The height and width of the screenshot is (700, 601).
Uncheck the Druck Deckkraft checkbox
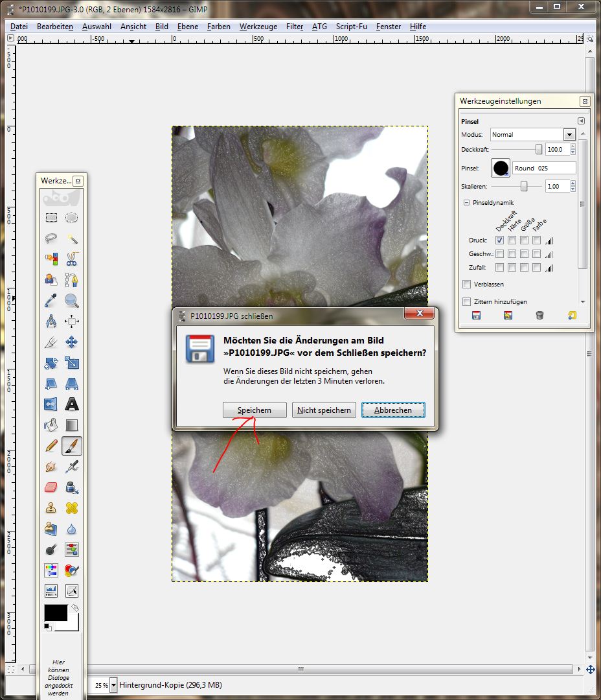(x=499, y=240)
